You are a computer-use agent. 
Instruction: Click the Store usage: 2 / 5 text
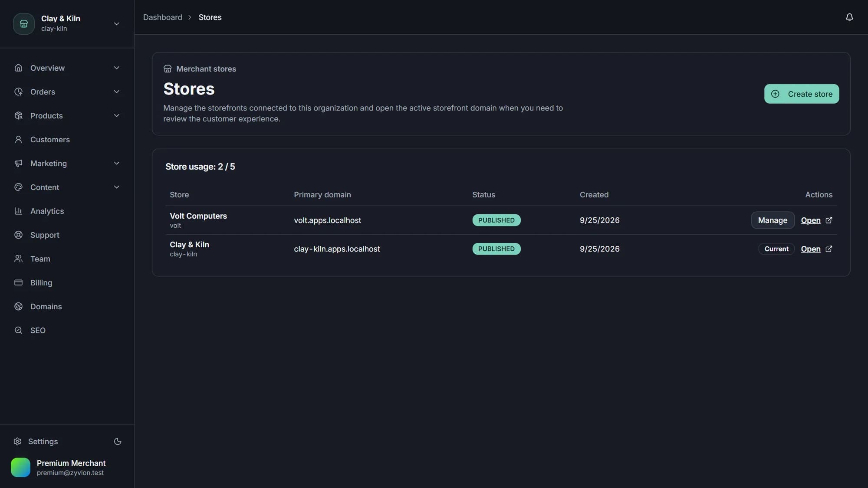point(200,167)
